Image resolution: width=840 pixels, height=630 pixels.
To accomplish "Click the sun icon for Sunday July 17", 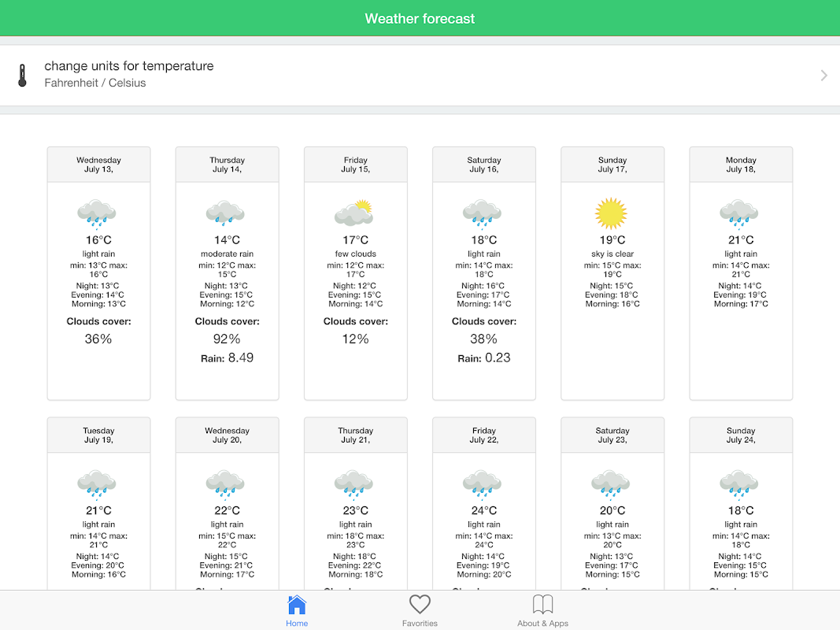I will pyautogui.click(x=611, y=213).
